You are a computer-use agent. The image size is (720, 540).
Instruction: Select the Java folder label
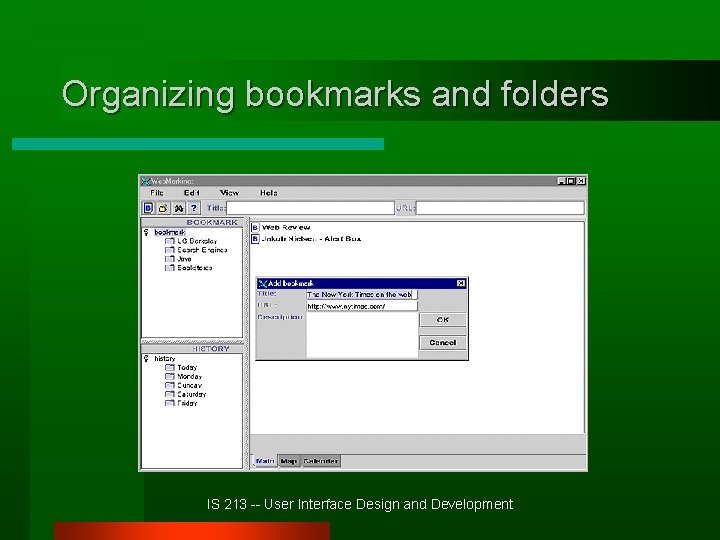(x=184, y=259)
